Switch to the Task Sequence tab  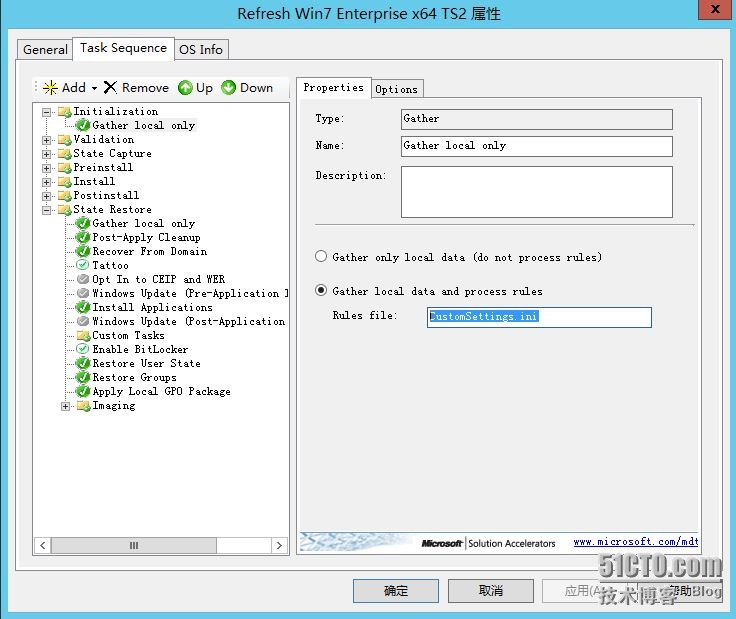(x=123, y=48)
